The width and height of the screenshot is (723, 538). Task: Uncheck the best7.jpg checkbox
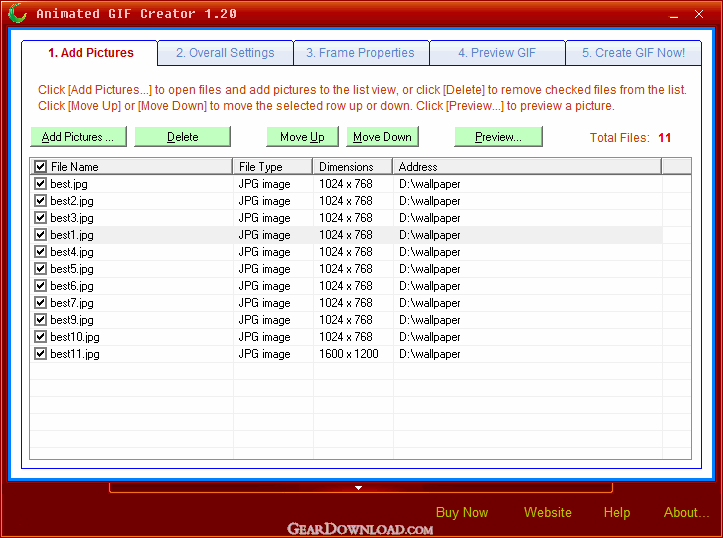click(41, 303)
